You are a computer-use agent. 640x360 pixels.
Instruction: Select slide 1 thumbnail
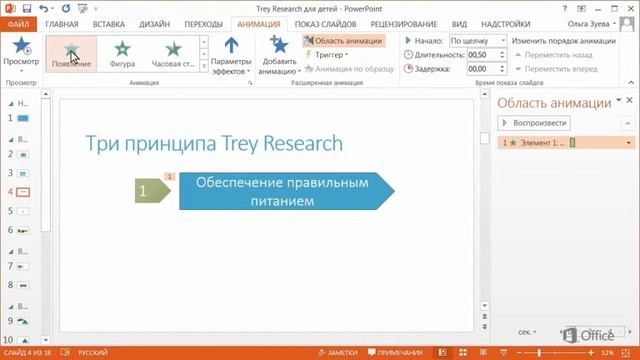tap(23, 118)
